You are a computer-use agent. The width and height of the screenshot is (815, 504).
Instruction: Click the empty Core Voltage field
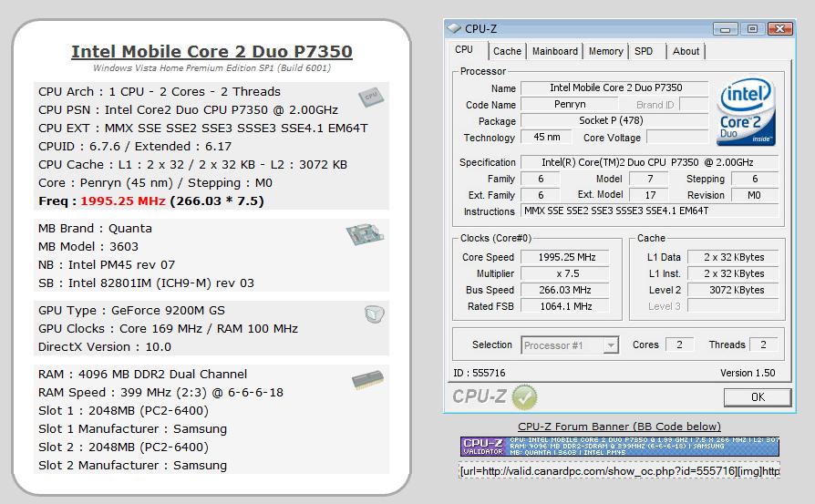pyautogui.click(x=677, y=138)
